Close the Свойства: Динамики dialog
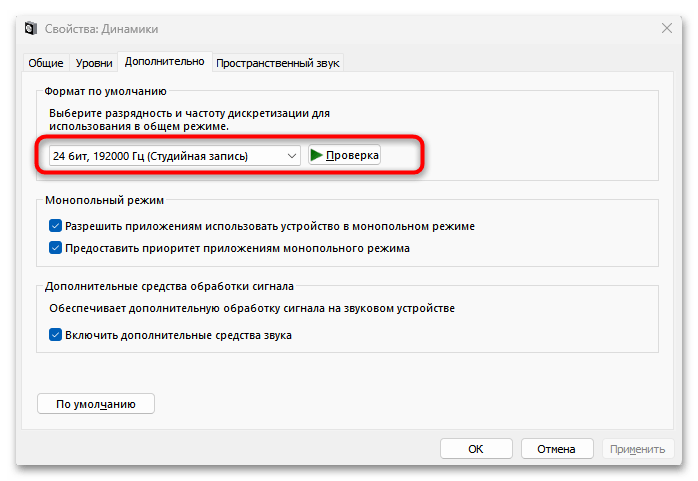 click(x=666, y=28)
